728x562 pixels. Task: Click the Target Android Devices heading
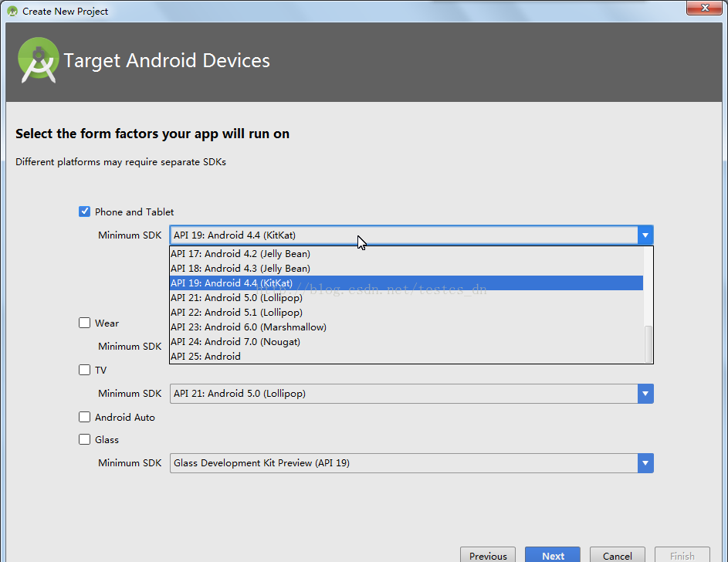click(167, 61)
